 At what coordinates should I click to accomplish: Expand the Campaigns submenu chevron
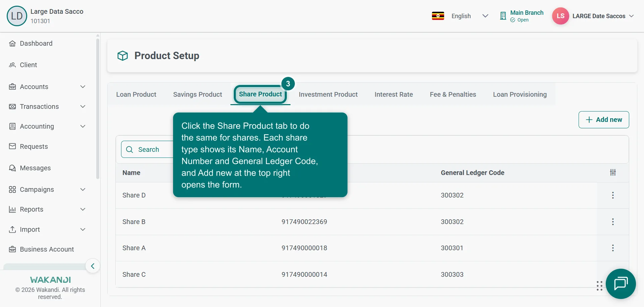83,189
